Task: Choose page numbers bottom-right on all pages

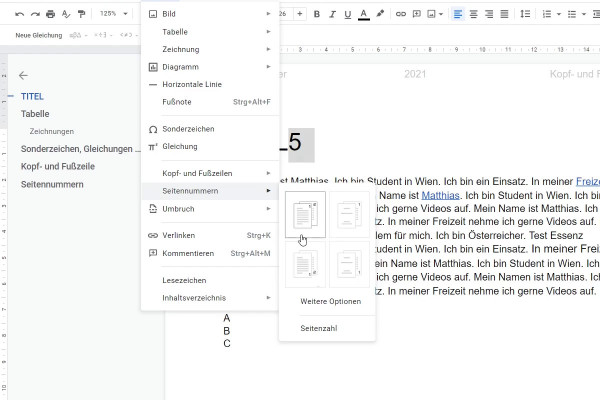Action: [x=305, y=264]
